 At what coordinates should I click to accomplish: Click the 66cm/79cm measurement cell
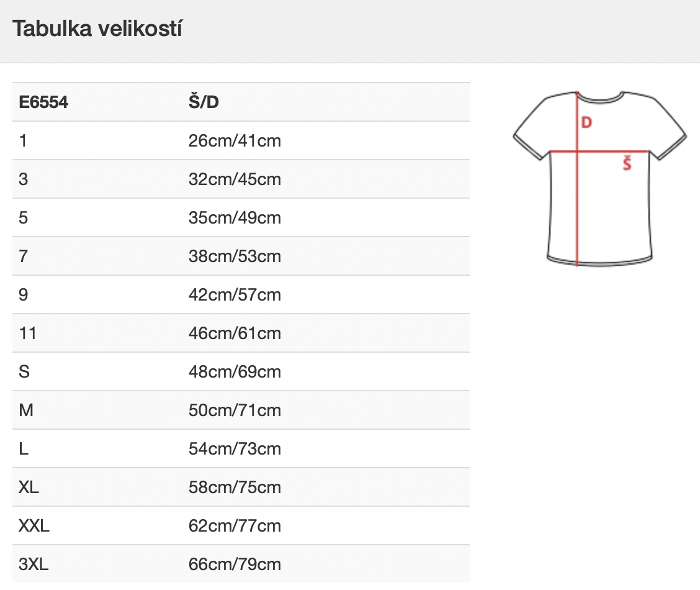pos(235,564)
